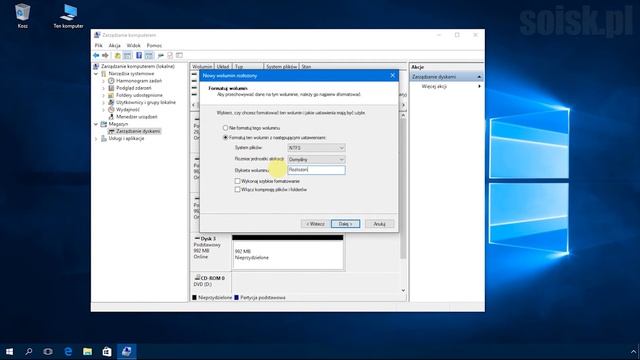Click the Dalej button in the wizard
This screenshot has width=640, height=360.
point(345,224)
